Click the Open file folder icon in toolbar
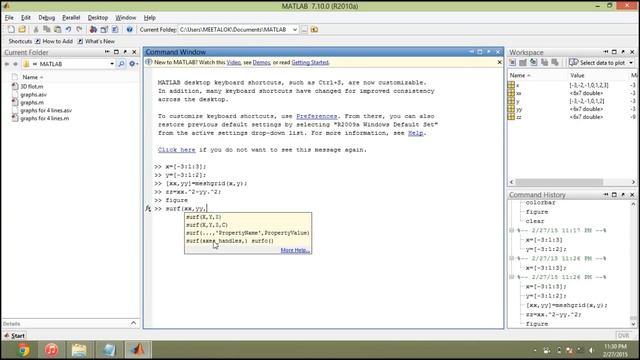This screenshot has height=360, width=640. 22,29
